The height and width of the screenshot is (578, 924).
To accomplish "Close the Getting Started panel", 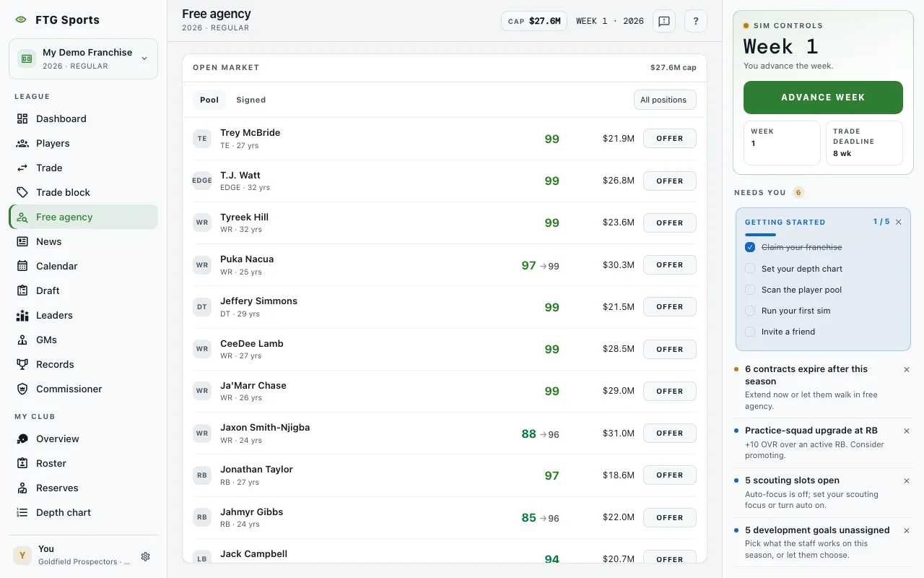I will (899, 222).
